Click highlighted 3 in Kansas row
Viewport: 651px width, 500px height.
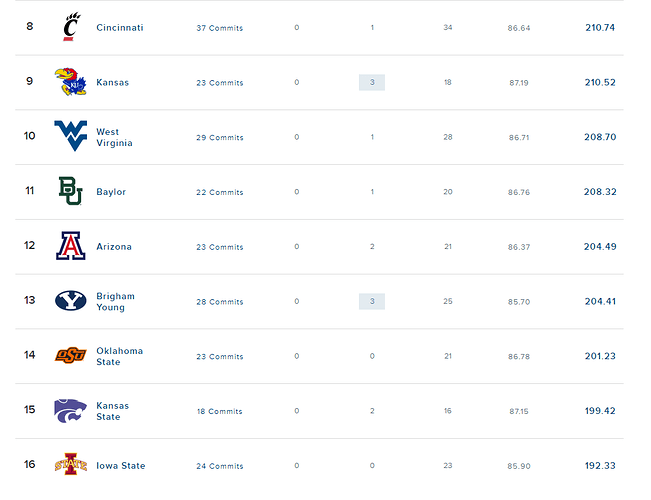click(x=372, y=82)
